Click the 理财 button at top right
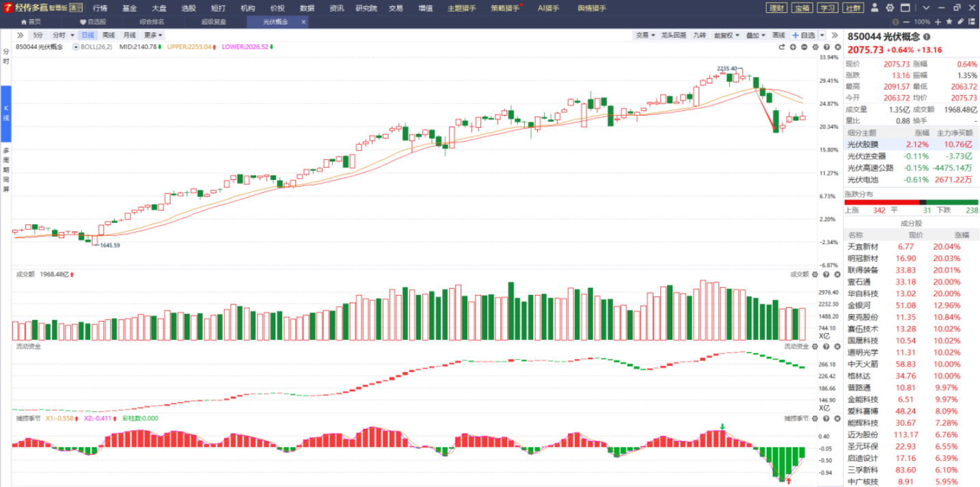The height and width of the screenshot is (487, 980). [x=776, y=8]
